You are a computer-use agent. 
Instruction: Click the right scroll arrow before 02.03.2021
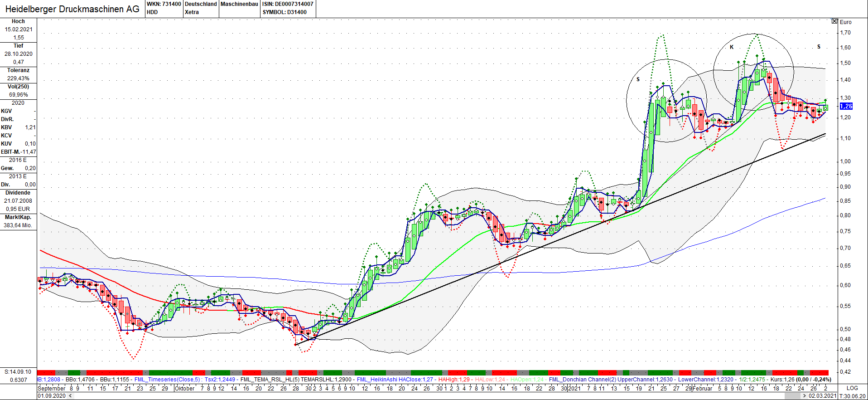pyautogui.click(x=804, y=396)
